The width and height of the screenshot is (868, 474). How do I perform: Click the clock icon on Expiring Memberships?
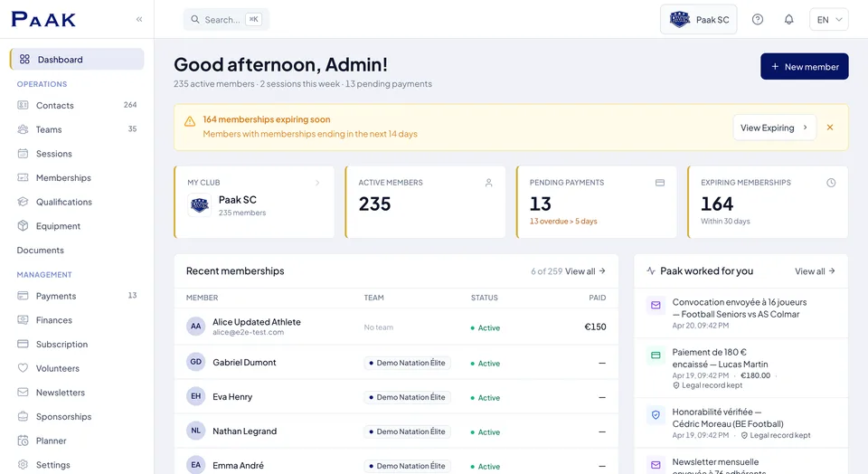(831, 183)
